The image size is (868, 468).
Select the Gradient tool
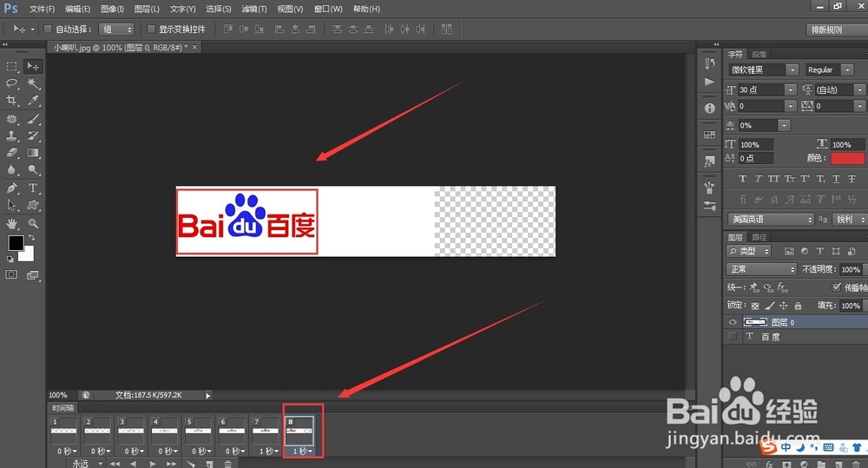click(33, 153)
